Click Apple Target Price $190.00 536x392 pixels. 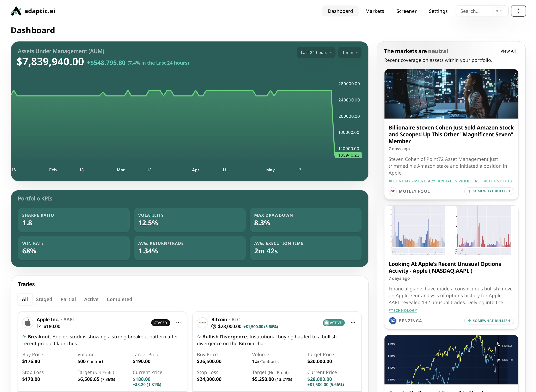coord(142,361)
